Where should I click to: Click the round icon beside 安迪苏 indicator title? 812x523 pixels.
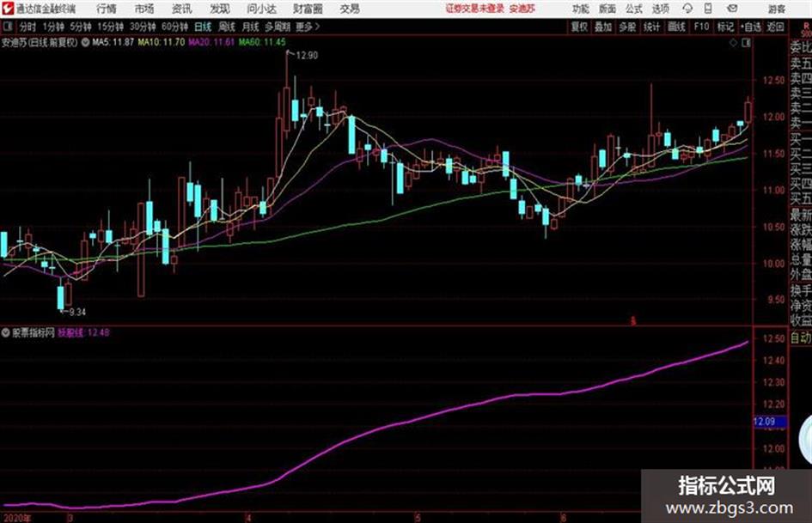click(85, 42)
